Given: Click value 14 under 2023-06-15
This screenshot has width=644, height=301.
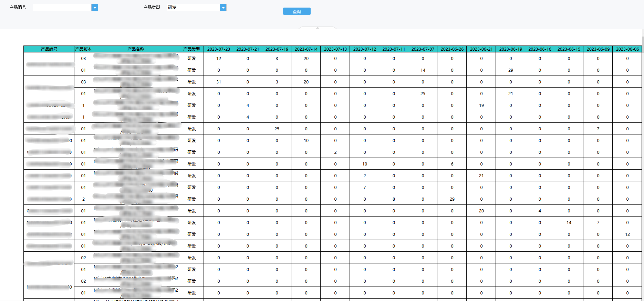Looking at the screenshot, I should pos(569,222).
